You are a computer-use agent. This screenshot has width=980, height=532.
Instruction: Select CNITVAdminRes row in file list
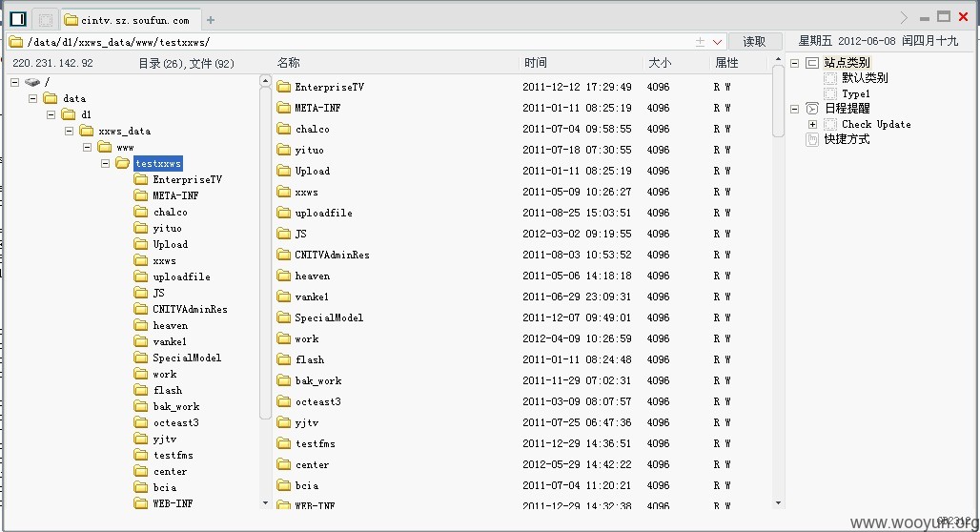click(521, 255)
